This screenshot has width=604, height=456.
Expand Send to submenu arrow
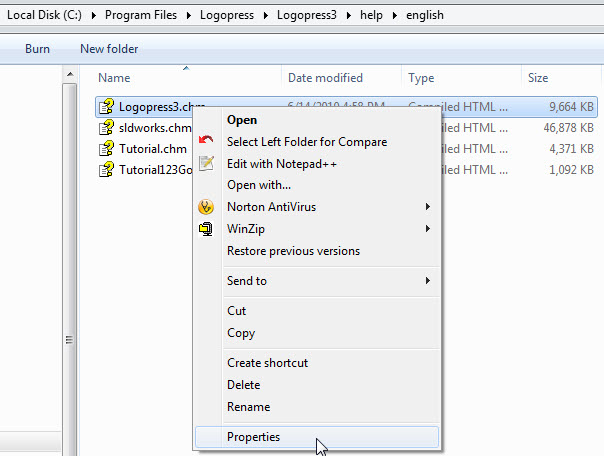428,281
